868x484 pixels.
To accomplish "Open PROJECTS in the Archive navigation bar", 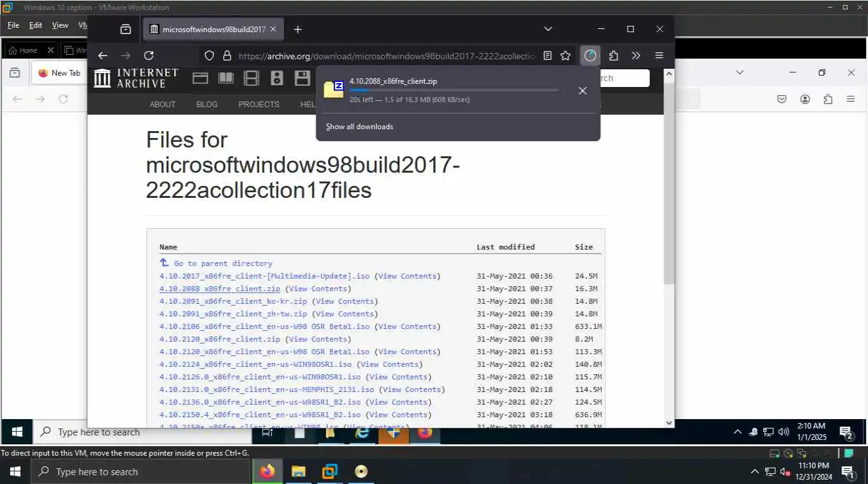I will (259, 105).
